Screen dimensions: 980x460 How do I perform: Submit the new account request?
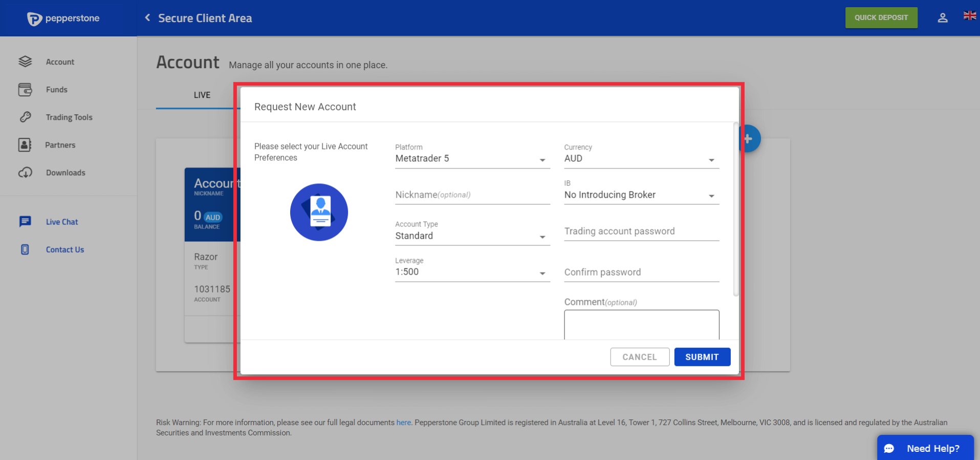702,357
